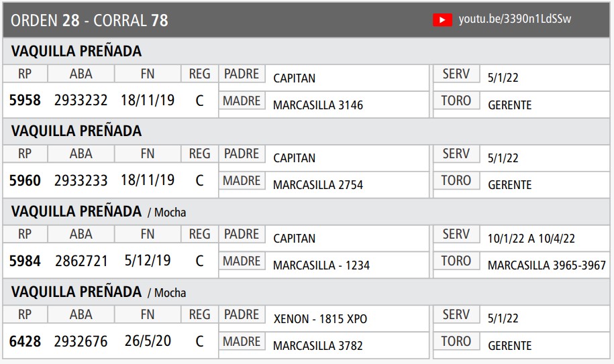Click the MARCASILLA 3146 mother entry
The width and height of the screenshot is (614, 364).
(x=317, y=105)
